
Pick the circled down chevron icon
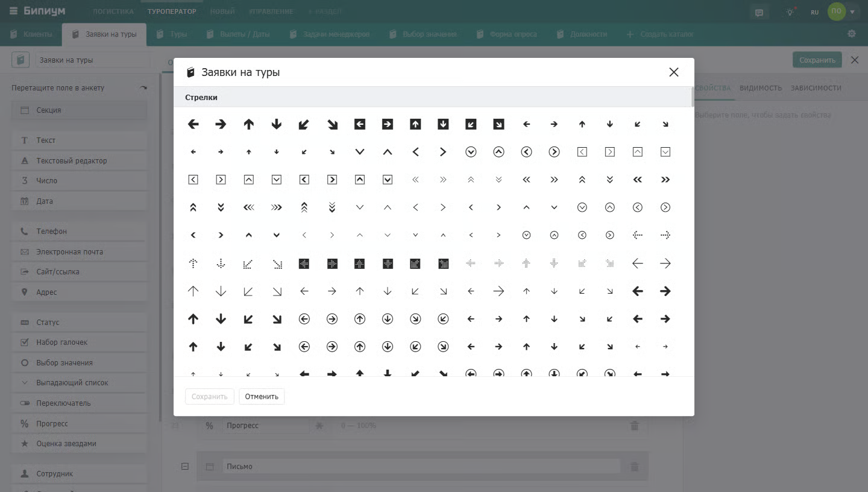coord(471,152)
